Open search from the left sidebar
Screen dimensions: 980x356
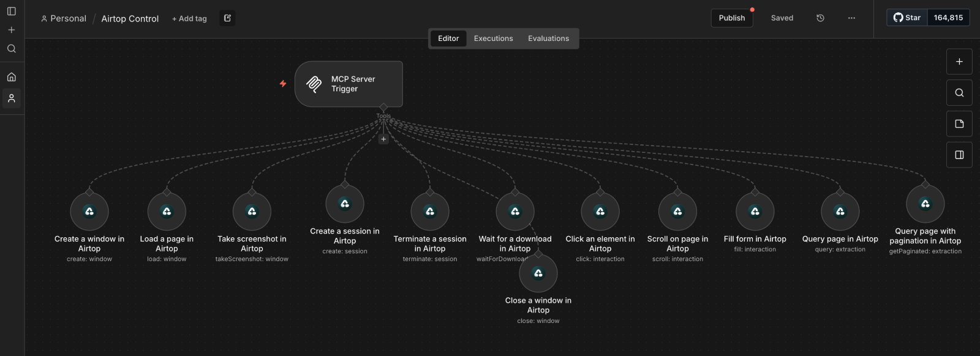tap(11, 48)
